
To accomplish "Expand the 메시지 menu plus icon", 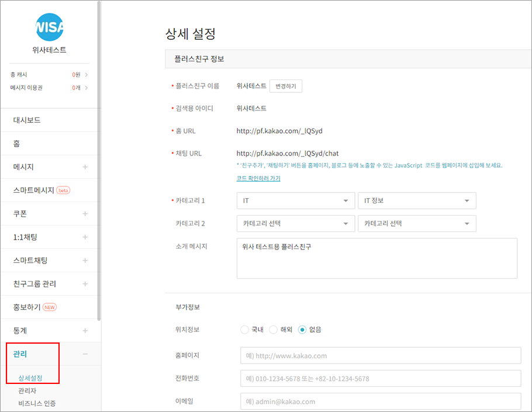I will [85, 167].
